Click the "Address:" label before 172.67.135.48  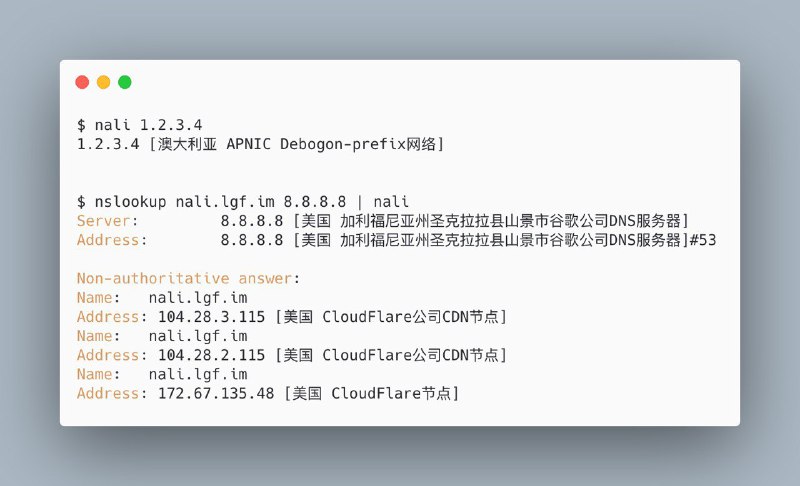point(111,393)
